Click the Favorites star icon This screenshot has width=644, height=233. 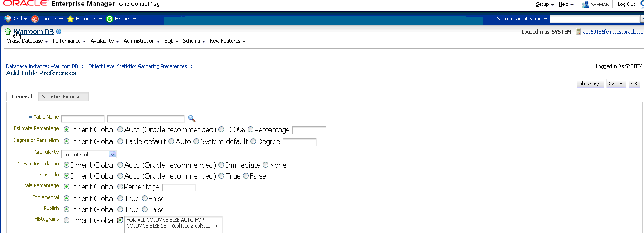click(x=70, y=19)
